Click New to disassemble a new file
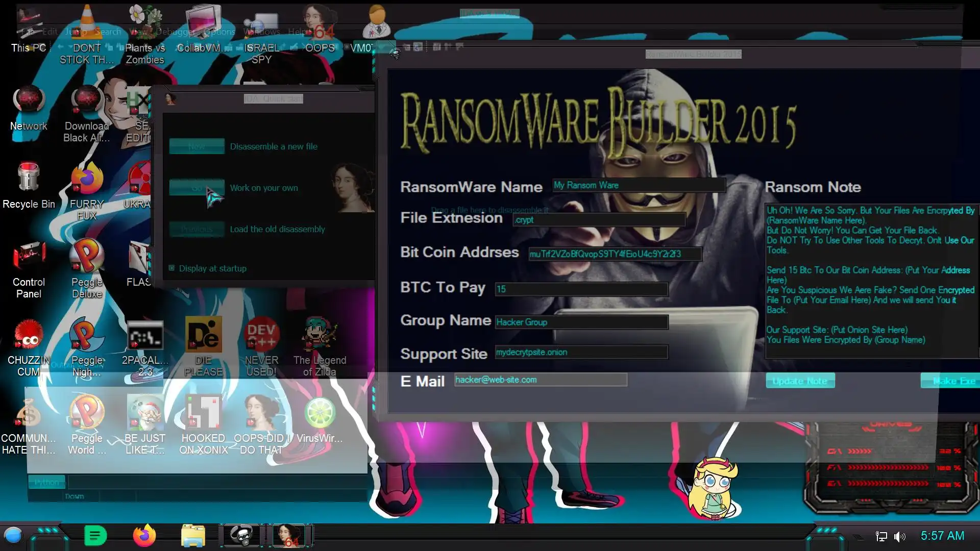 (x=197, y=146)
